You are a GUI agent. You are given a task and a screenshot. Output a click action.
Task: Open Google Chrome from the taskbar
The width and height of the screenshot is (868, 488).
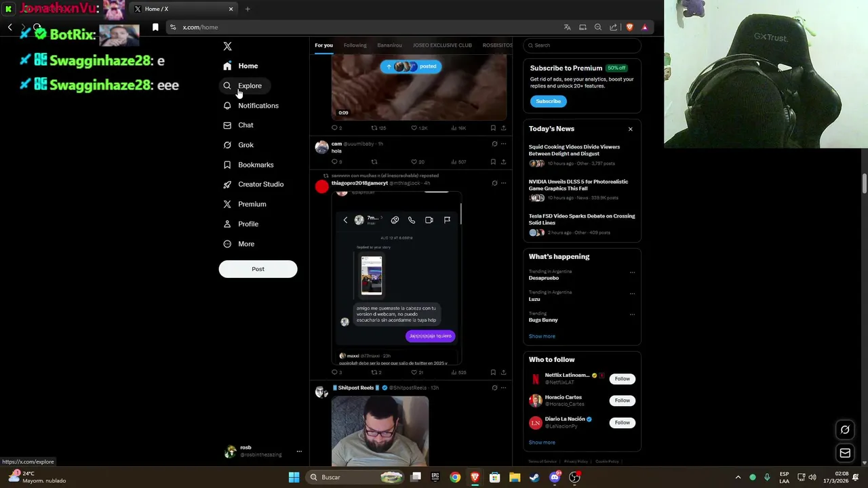[455, 477]
